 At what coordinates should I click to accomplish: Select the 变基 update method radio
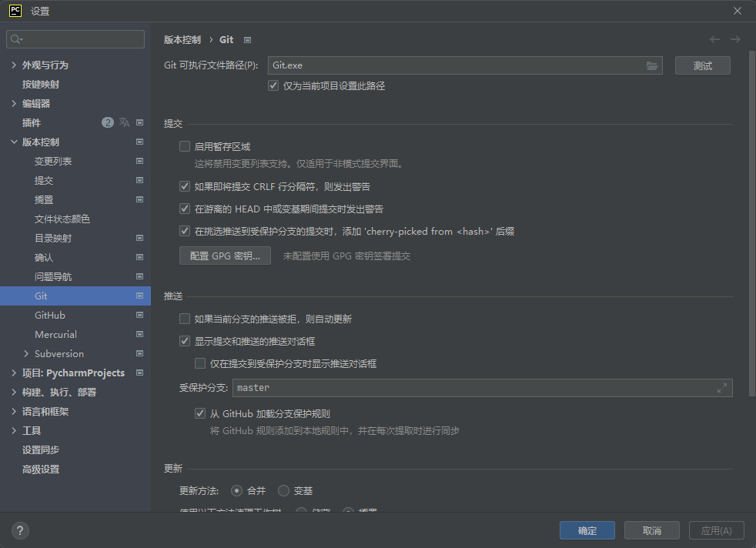[x=283, y=490]
